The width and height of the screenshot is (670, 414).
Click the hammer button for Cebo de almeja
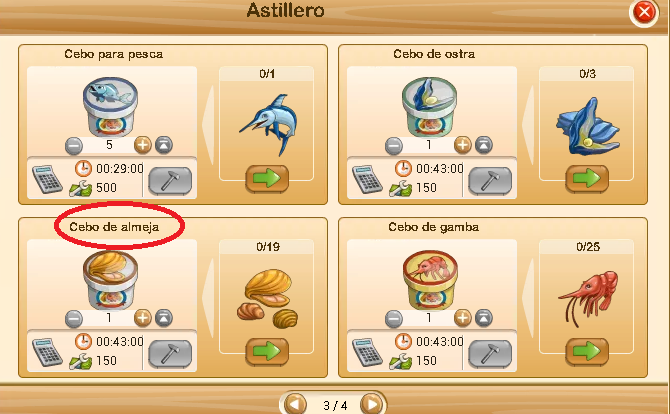click(x=170, y=354)
